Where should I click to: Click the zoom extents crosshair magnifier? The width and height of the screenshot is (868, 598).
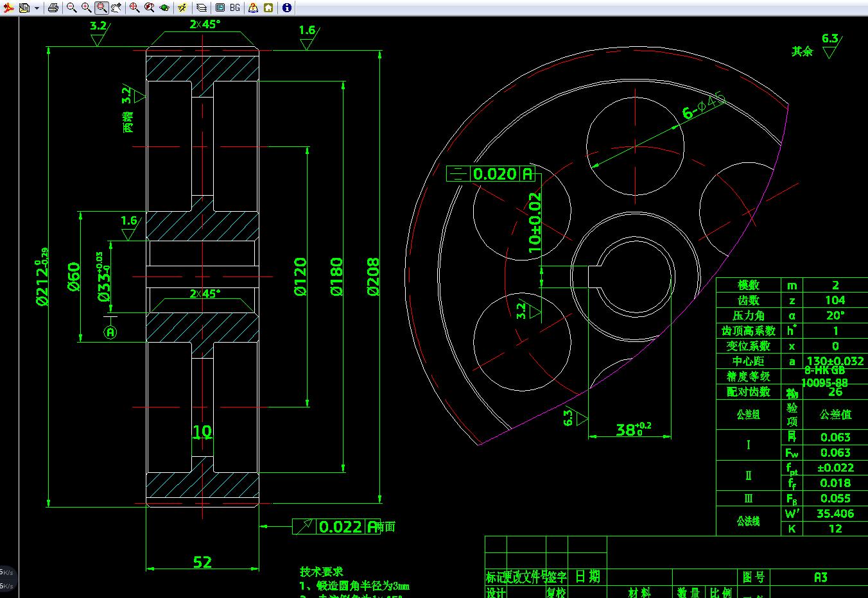[x=134, y=8]
